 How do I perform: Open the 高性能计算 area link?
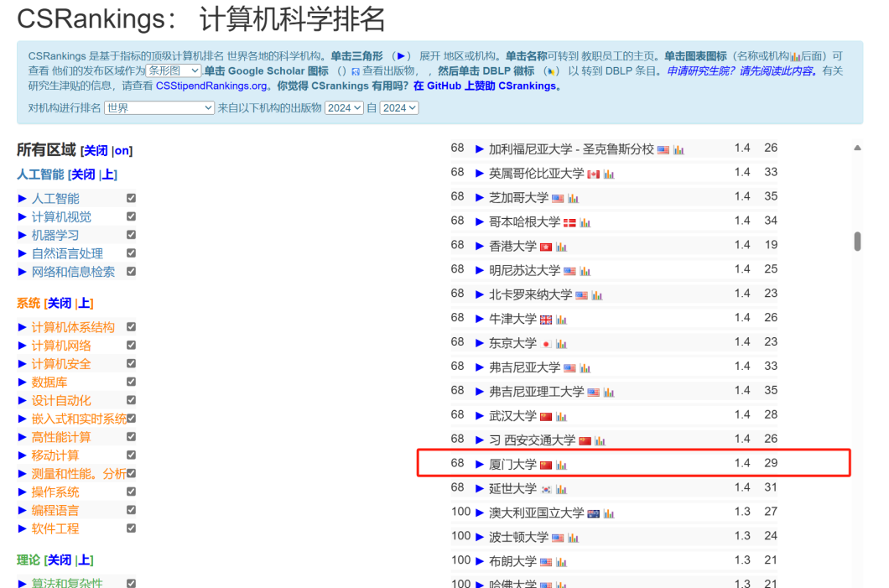point(61,437)
